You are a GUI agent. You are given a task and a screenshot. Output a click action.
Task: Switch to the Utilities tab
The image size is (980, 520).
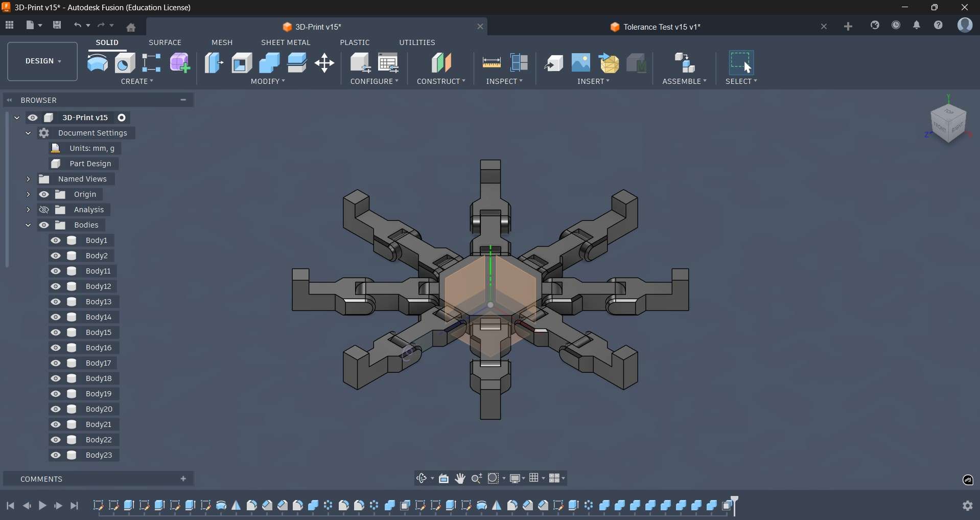[418, 42]
